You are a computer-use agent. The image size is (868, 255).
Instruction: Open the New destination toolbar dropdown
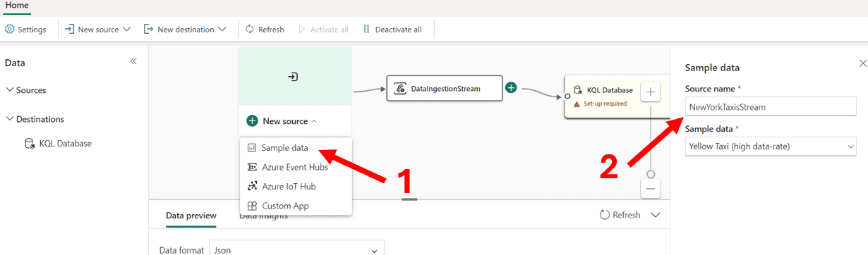pos(185,30)
